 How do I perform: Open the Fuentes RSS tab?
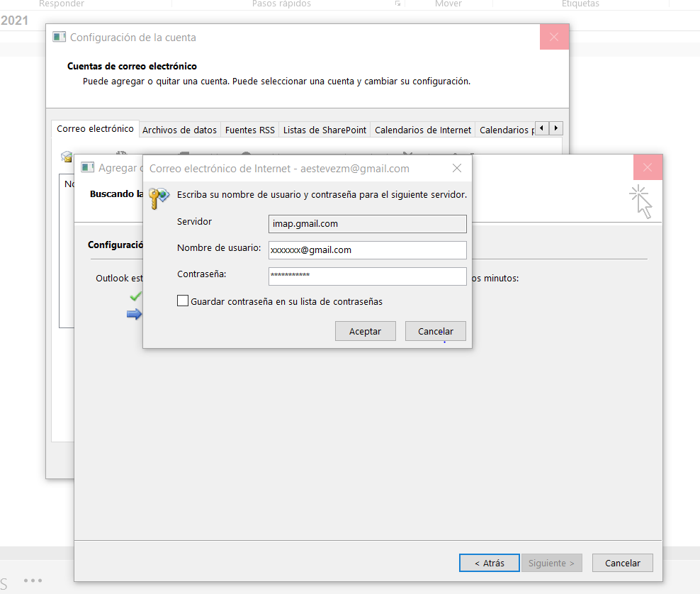[x=250, y=130]
